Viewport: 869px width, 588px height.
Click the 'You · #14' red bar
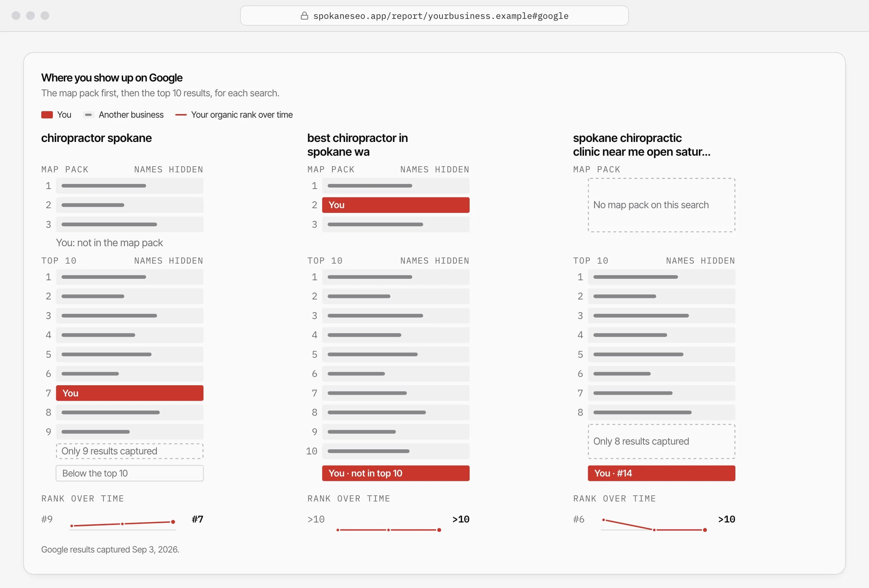click(662, 473)
